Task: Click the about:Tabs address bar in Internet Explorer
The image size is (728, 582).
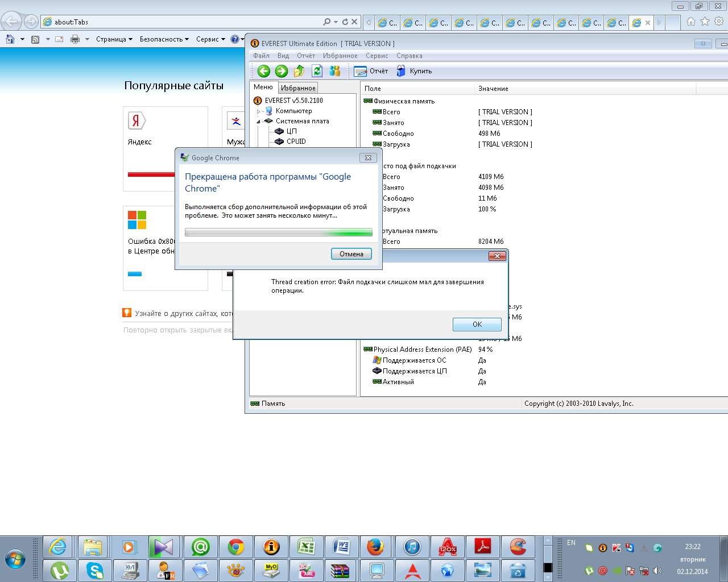Action: [182, 22]
